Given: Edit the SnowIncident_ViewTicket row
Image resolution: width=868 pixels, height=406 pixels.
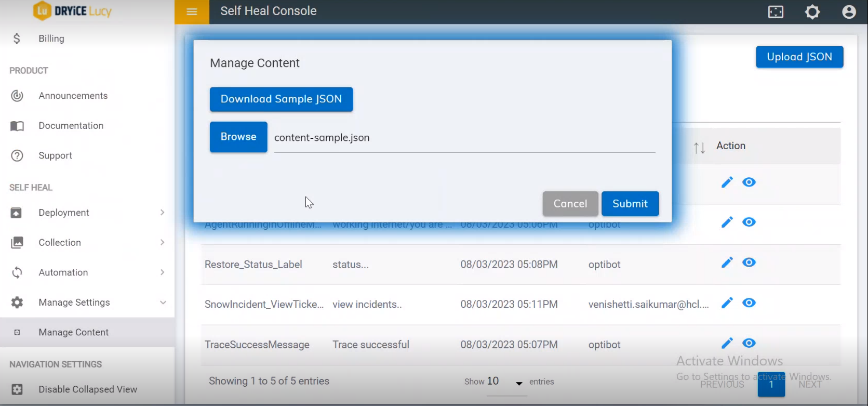Looking at the screenshot, I should point(727,303).
